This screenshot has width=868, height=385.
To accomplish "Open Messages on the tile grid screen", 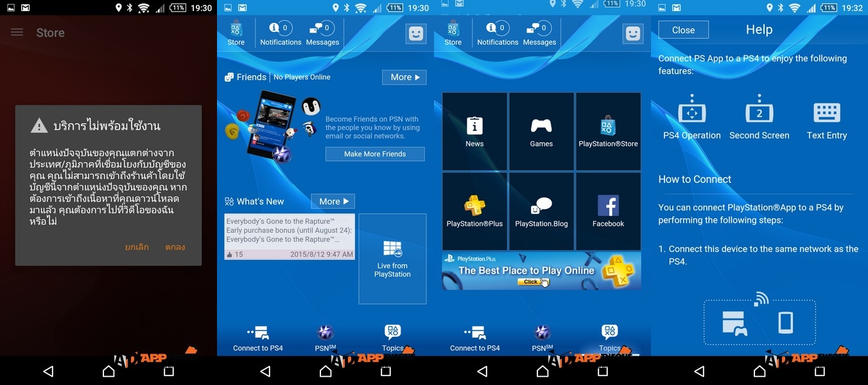I will pos(539,33).
